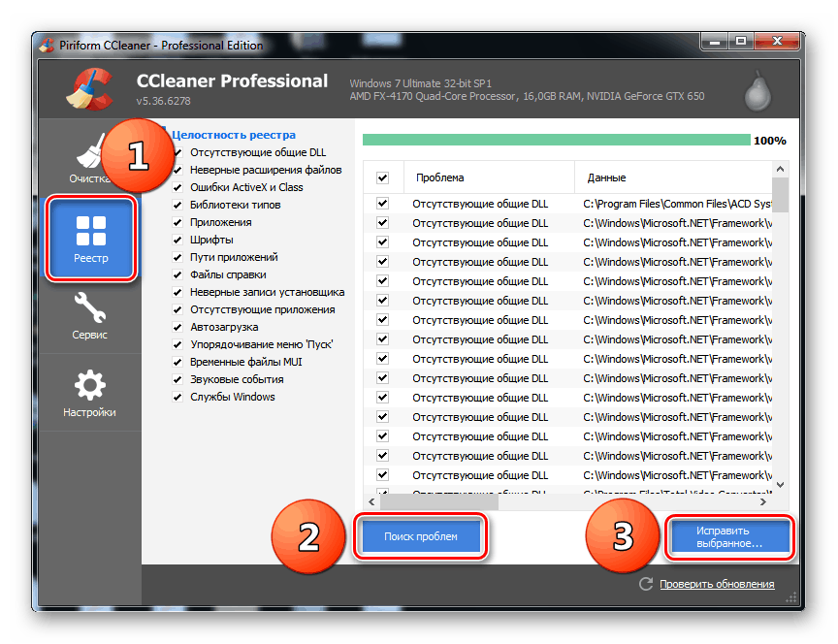Click the vertical scrollbar down arrow
This screenshot has height=644, width=838.
(780, 485)
